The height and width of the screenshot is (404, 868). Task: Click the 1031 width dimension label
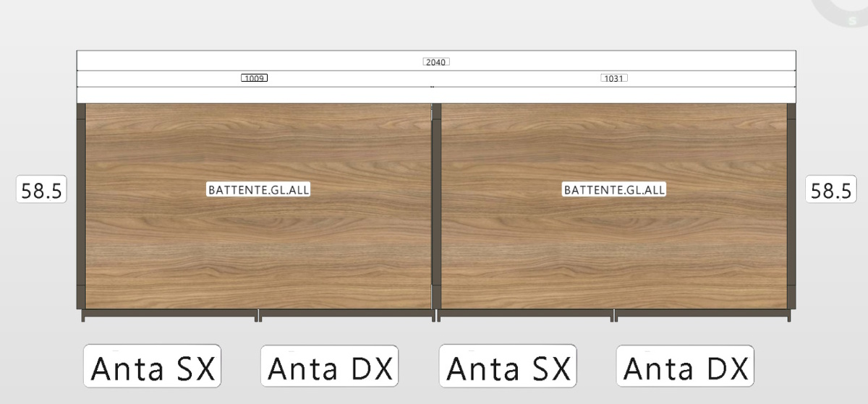pos(614,78)
